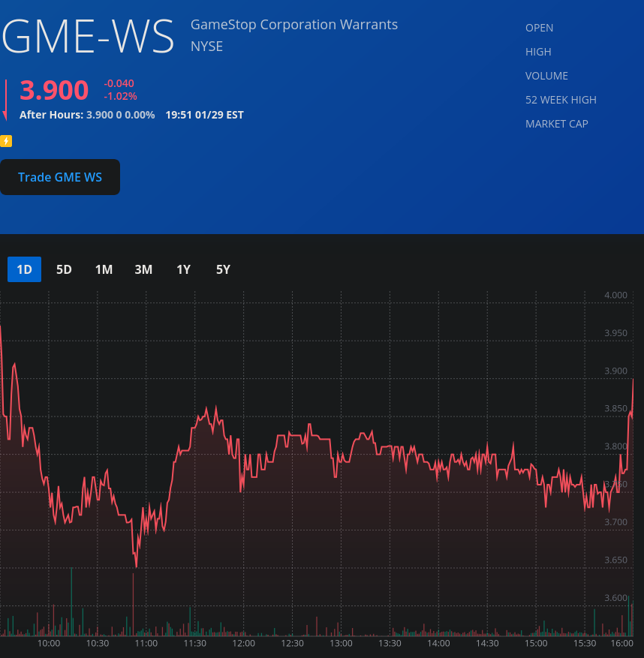The image size is (644, 658).
Task: Show the 1Y chart range
Action: coord(183,269)
